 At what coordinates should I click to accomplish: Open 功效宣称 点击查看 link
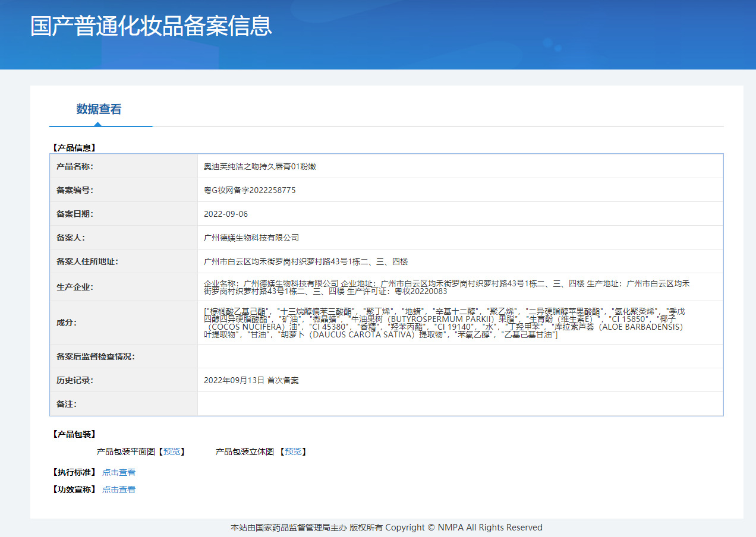tap(119, 489)
